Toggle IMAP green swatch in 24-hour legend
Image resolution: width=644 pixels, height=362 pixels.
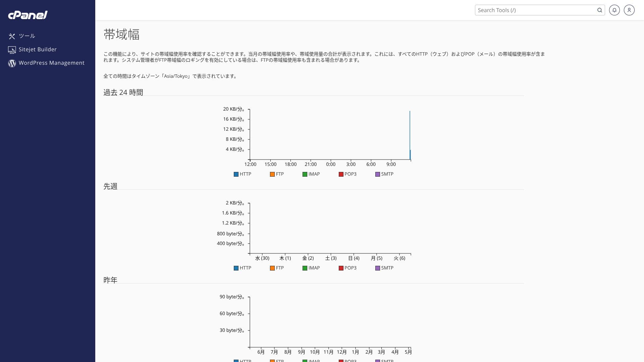coord(305,174)
